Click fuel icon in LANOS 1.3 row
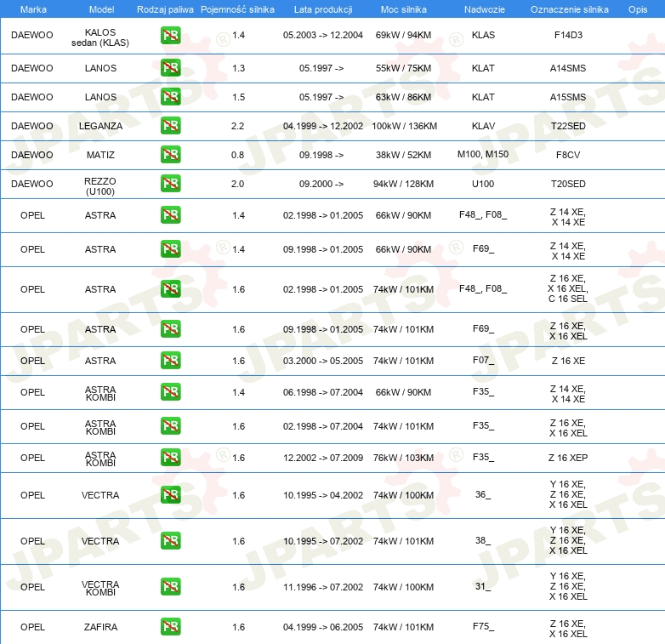The height and width of the screenshot is (644, 665). click(x=170, y=68)
